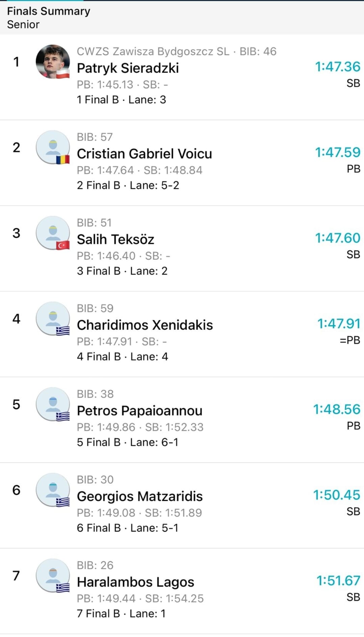
Task: Tap Salih Teksöz's avatar icon
Action: [x=53, y=233]
